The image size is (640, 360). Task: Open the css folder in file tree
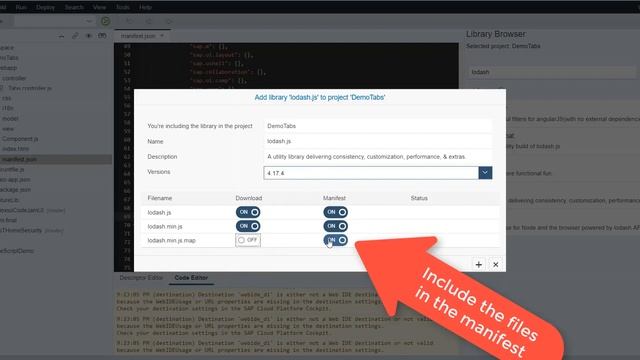coord(6,98)
